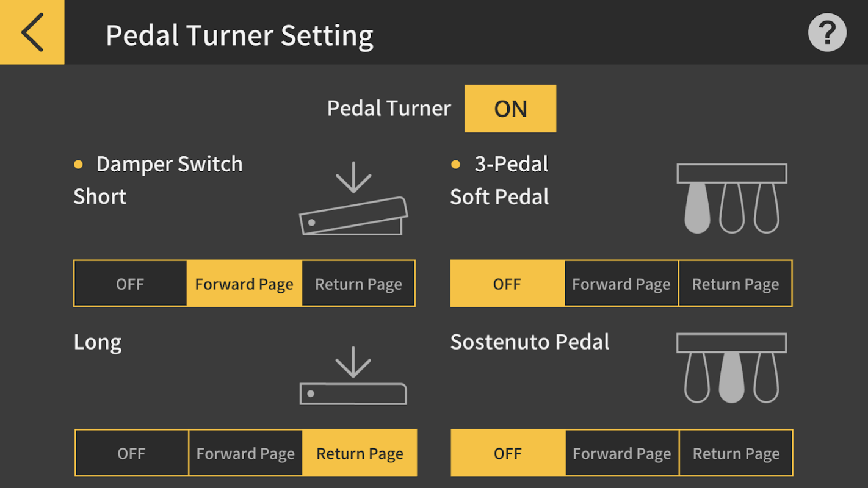Select Forward Page for Damper Long press
The width and height of the screenshot is (868, 488).
point(245,453)
